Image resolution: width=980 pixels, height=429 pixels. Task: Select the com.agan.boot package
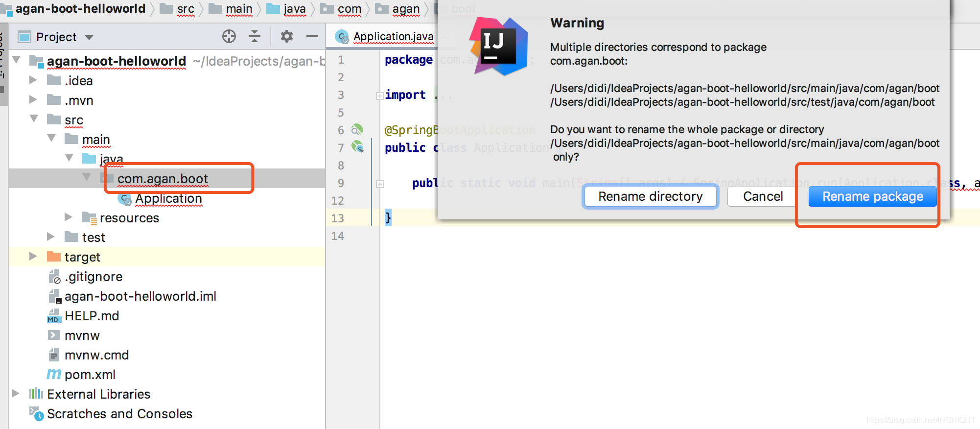tap(163, 179)
